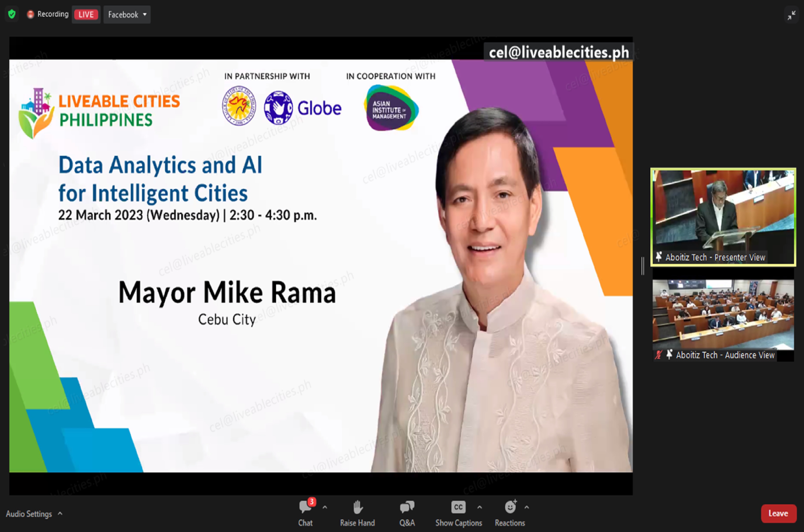
Task: Expand chat options caret beside Chat
Action: pyautogui.click(x=325, y=507)
